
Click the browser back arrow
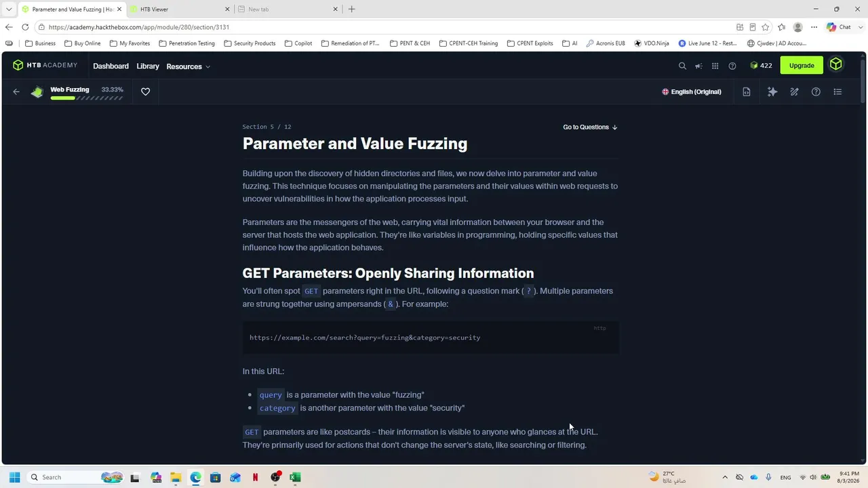coord(8,27)
